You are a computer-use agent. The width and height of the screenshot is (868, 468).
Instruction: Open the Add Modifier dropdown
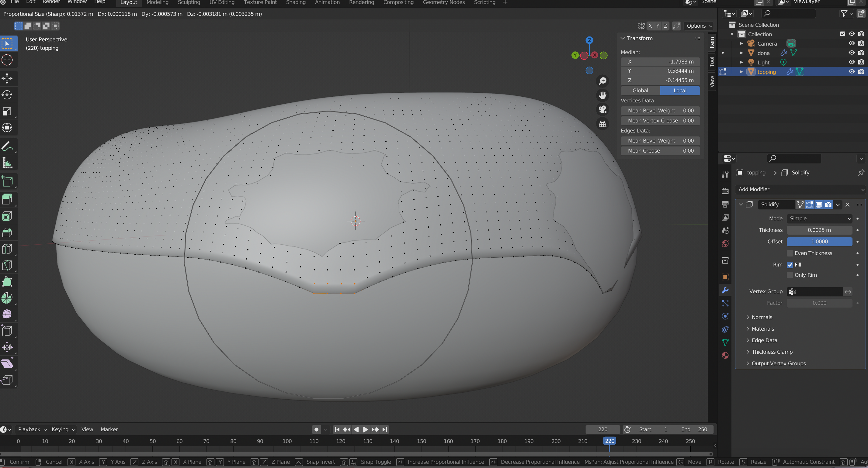click(800, 189)
